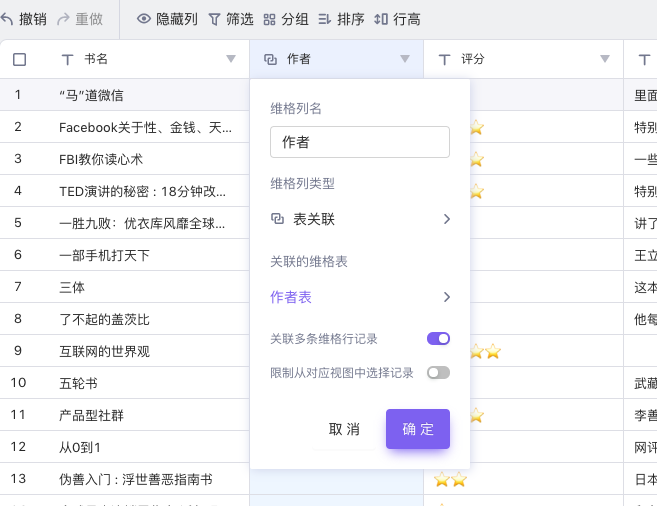This screenshot has height=506, width=657.
Task: Open the 评分 column dropdown arrow
Action: pos(605,60)
